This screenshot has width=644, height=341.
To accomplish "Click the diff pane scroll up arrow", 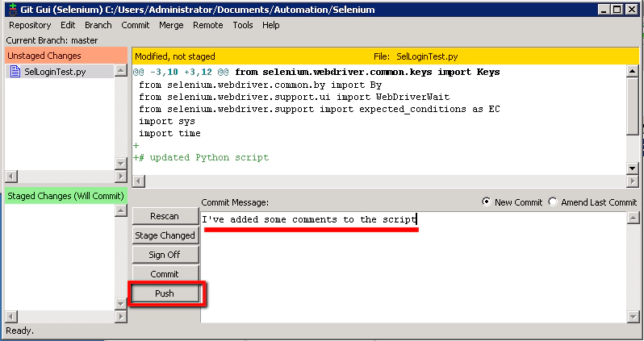I will (633, 72).
